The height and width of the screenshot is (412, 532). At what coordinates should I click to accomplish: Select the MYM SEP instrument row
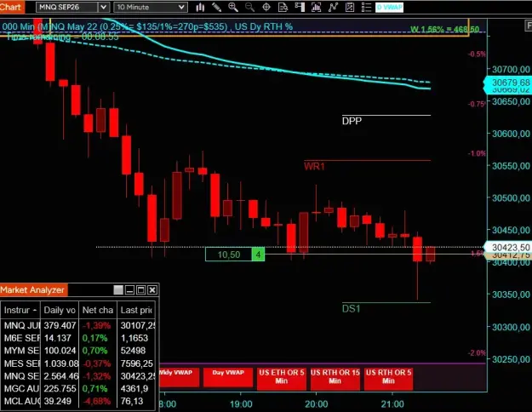point(78,351)
